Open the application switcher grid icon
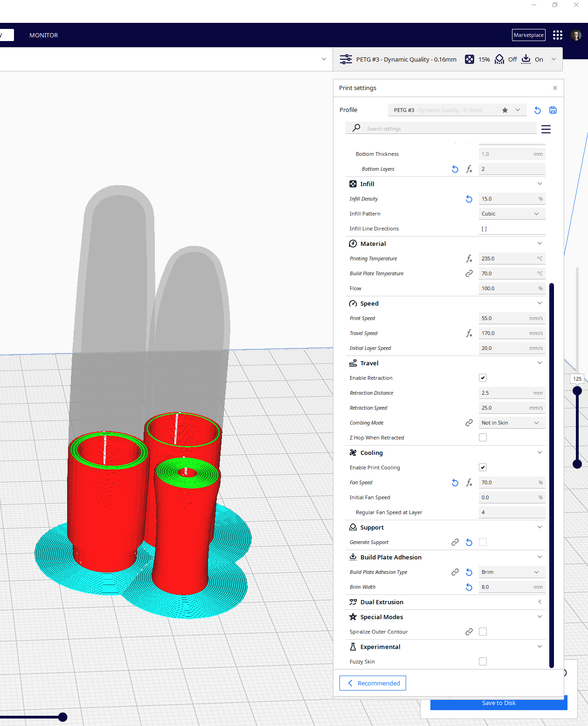Screen dimensions: 588x726 (558, 35)
